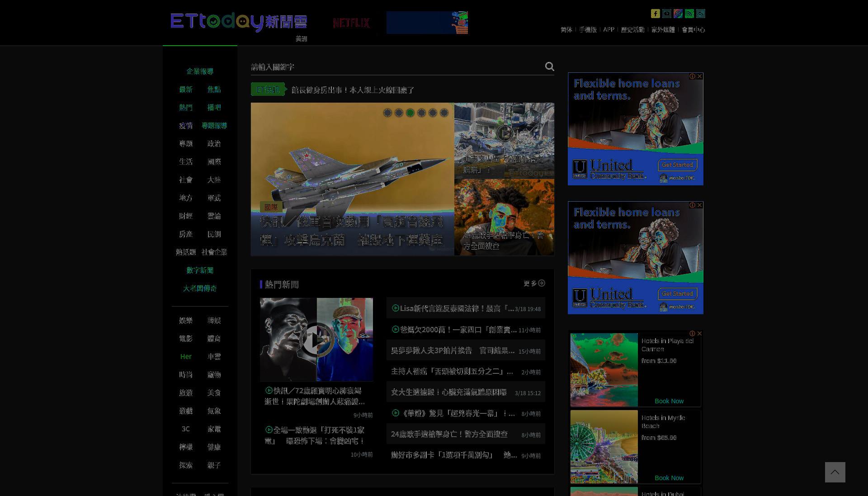Open 會員中心 member center

(693, 30)
